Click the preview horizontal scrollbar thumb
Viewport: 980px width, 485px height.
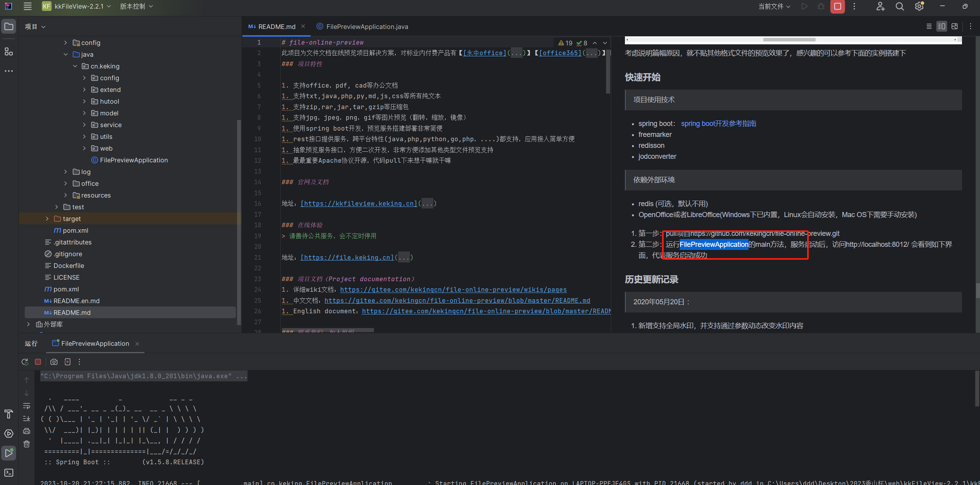coord(789,40)
